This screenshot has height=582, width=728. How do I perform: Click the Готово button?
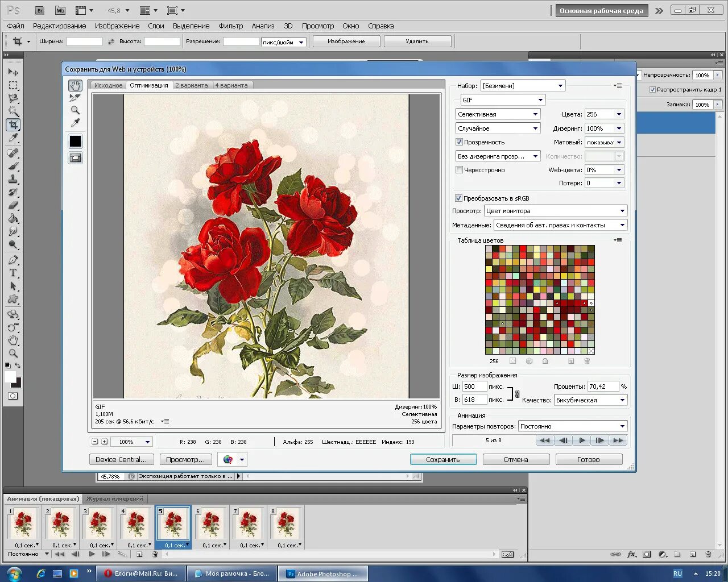(589, 459)
